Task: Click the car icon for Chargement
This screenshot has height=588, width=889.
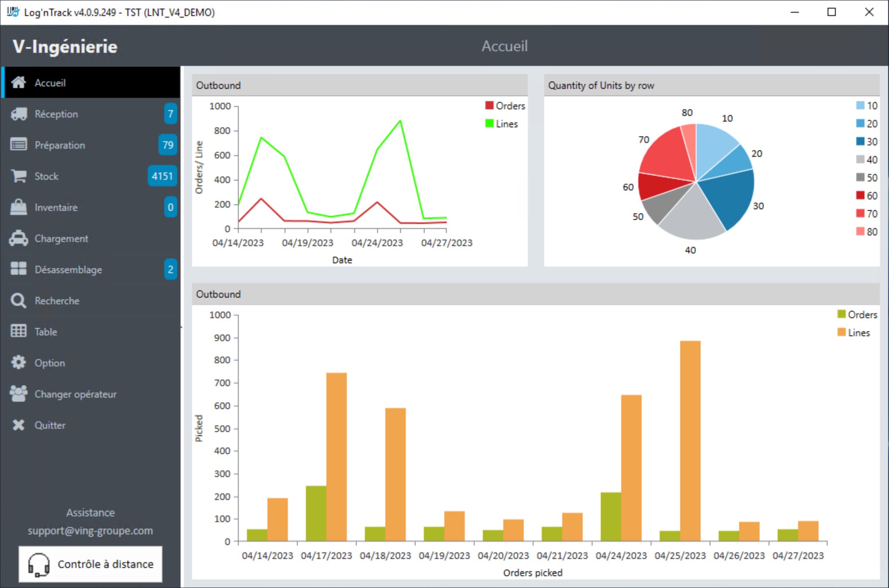Action: coord(19,238)
